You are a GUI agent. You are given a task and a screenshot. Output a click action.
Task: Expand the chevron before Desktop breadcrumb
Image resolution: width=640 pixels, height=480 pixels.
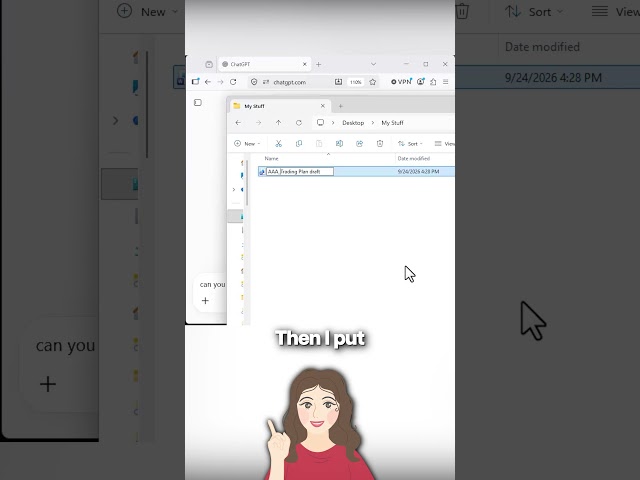pyautogui.click(x=333, y=123)
